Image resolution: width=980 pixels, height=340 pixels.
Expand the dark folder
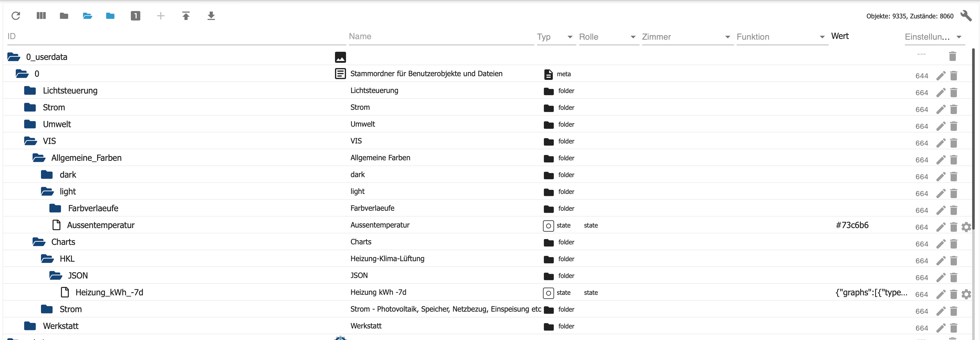(47, 174)
